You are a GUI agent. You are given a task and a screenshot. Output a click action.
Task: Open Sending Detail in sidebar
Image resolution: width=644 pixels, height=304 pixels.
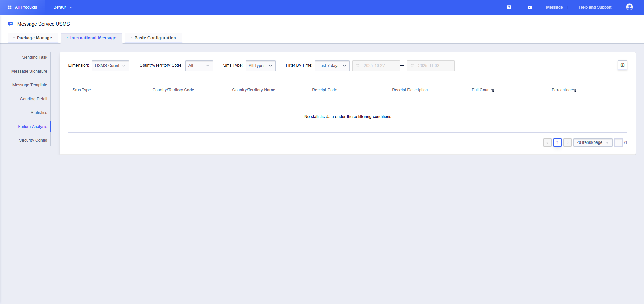(34, 99)
